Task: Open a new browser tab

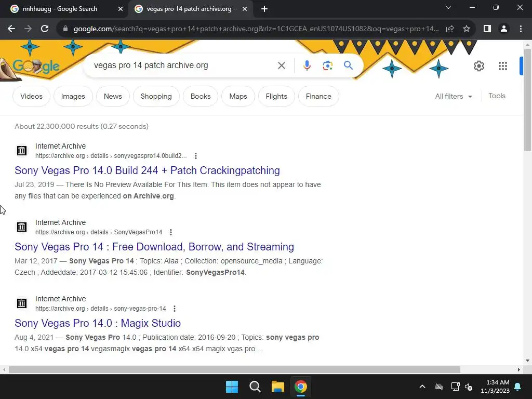Action: [264, 9]
